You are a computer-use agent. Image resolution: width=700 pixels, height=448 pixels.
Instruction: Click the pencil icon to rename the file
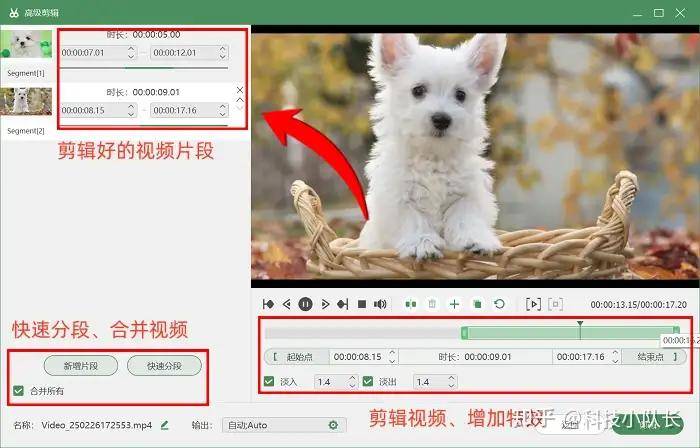click(164, 425)
